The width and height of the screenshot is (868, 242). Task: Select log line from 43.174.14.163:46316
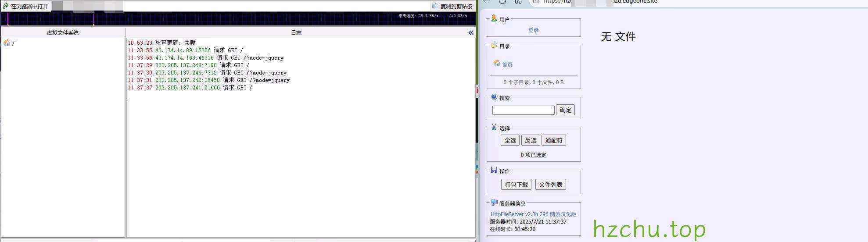[x=205, y=58]
